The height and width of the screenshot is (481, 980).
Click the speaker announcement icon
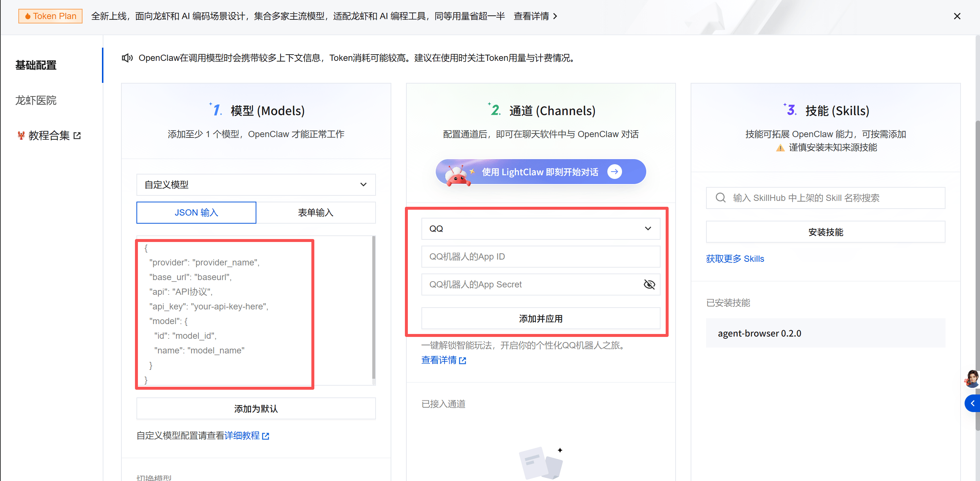(127, 58)
